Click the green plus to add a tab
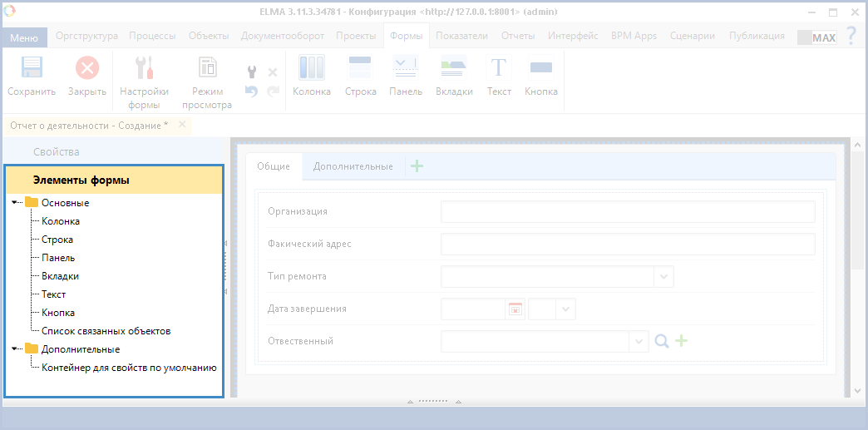This screenshot has height=430, width=868. point(417,166)
